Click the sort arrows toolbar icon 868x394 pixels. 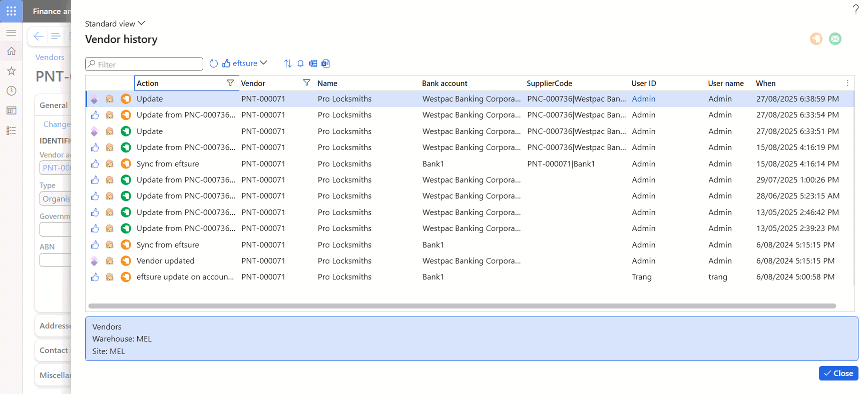(x=288, y=63)
